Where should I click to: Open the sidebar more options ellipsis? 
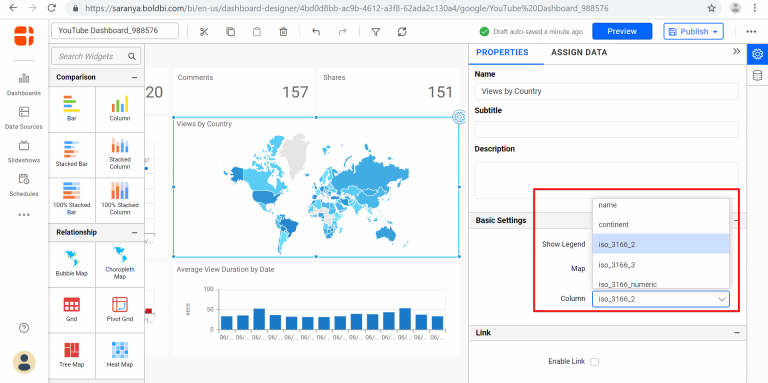click(24, 215)
